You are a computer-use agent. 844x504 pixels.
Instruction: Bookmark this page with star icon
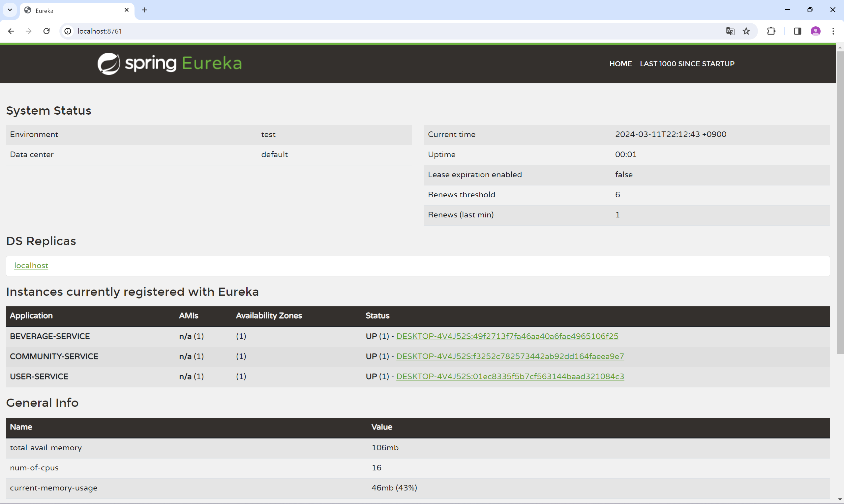tap(746, 31)
